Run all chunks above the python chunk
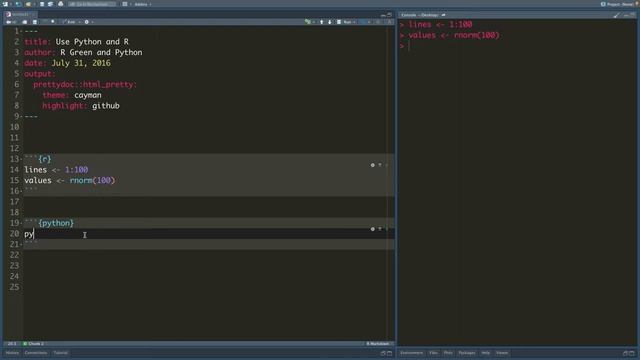This screenshot has width=640, height=360. tap(380, 229)
